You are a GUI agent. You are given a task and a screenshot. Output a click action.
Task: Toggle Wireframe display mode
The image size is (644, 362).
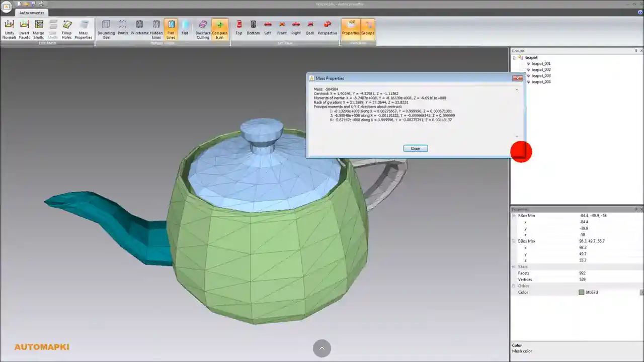click(139, 29)
